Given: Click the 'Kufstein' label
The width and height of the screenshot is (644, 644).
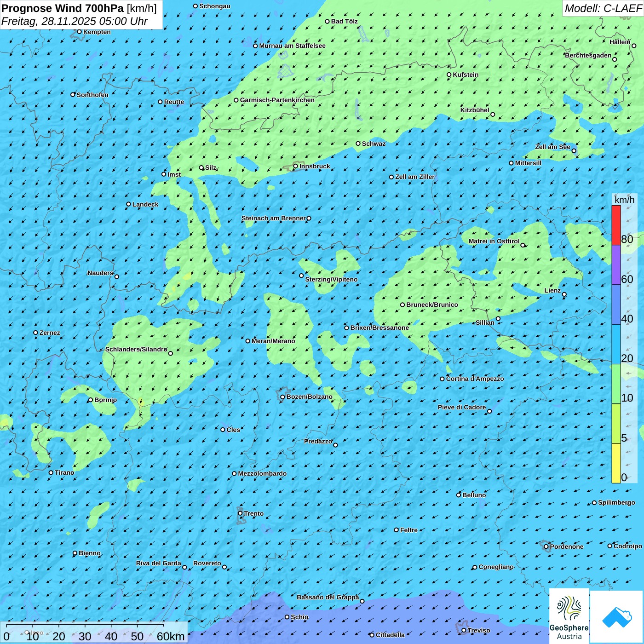Looking at the screenshot, I should point(466,75).
